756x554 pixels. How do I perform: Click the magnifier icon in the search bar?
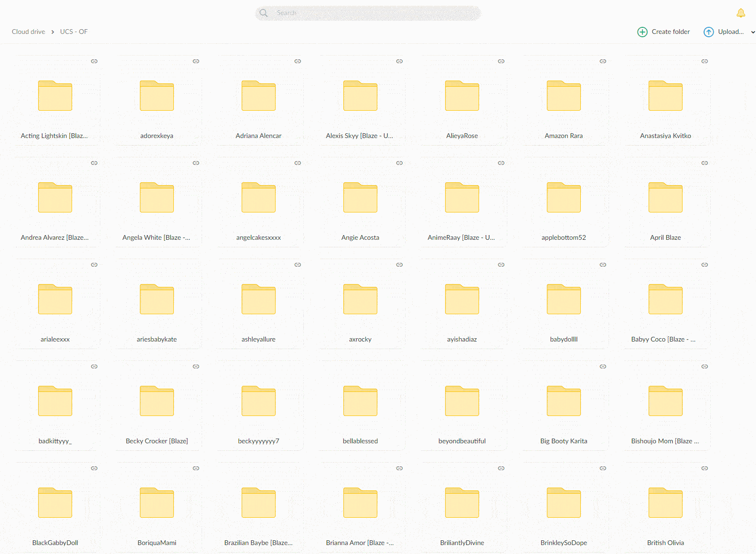[x=264, y=13]
